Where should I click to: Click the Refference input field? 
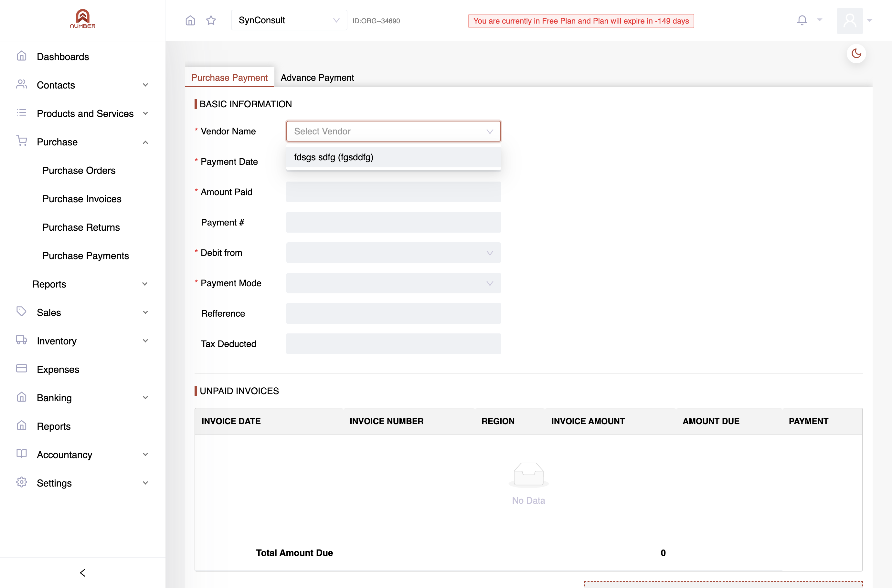(x=393, y=313)
